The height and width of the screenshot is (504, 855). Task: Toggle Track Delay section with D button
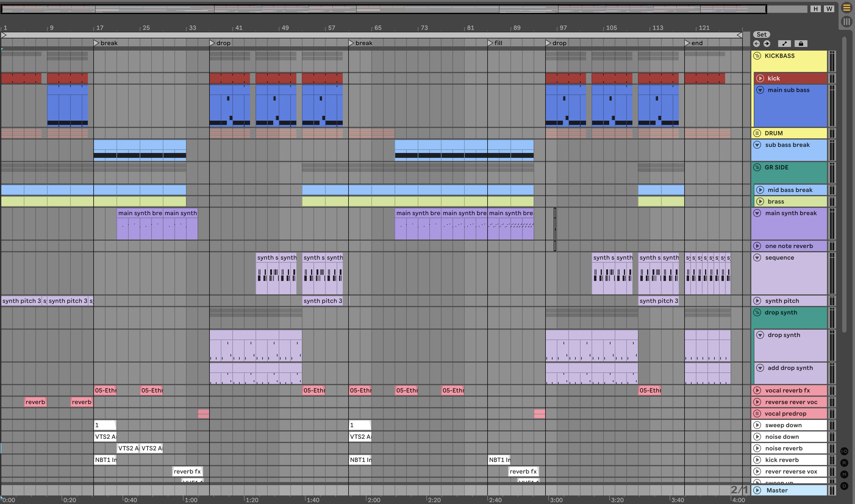tap(844, 486)
